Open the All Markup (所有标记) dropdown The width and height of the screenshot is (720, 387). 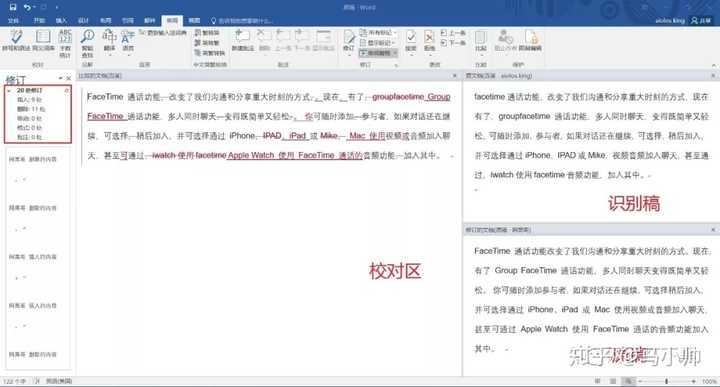(378, 33)
